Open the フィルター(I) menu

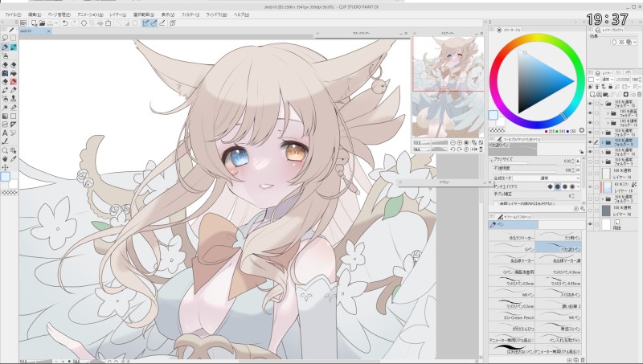click(190, 14)
